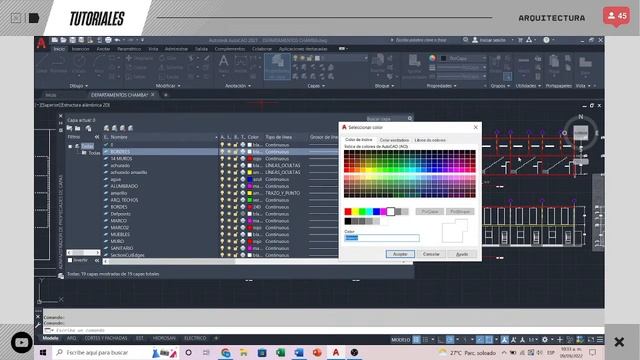This screenshot has width=640, height=360.
Task: Click the PorCapa button in color dialog
Action: [430, 211]
